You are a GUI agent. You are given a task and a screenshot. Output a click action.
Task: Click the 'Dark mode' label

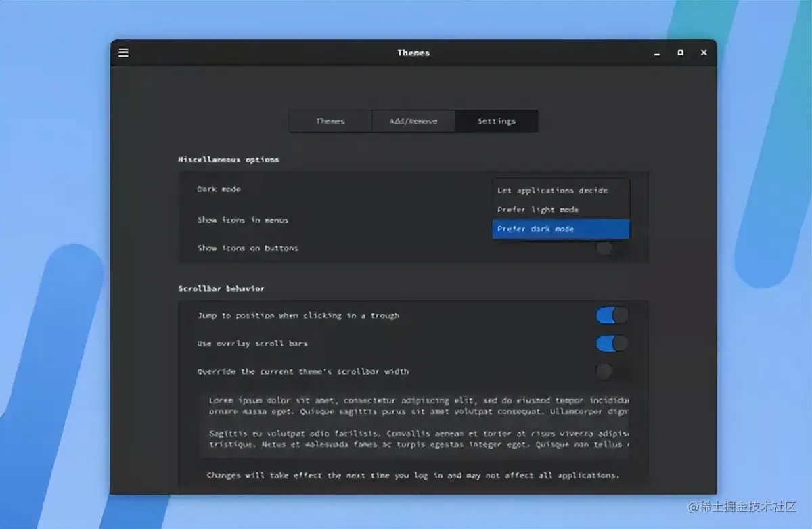(219, 189)
